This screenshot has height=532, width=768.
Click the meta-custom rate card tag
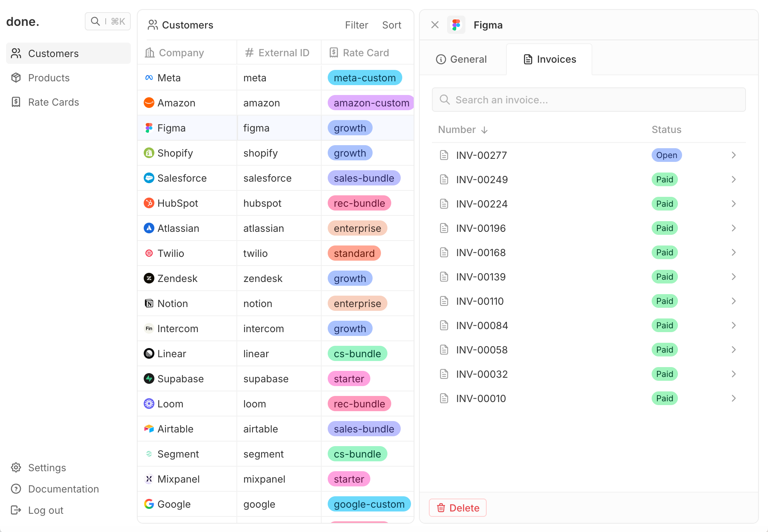pos(365,78)
